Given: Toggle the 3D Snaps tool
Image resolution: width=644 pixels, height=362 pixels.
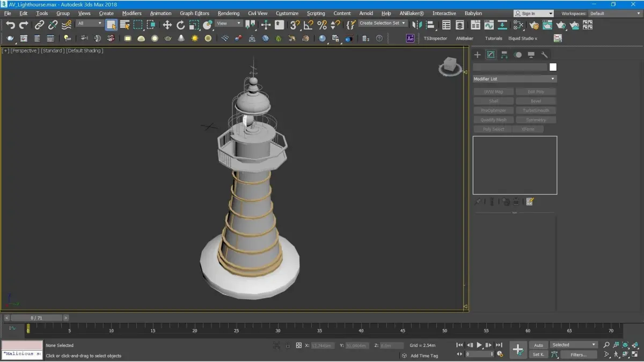Looking at the screenshot, I should point(295,25).
